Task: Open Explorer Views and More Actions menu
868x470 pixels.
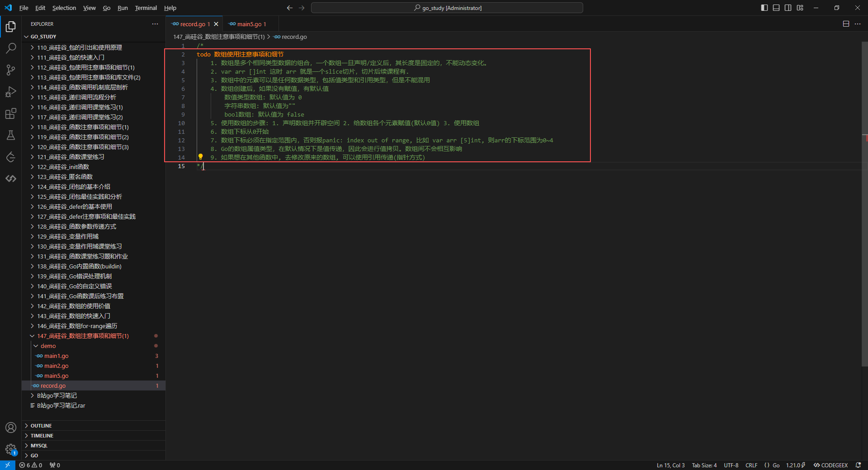Action: pos(155,24)
